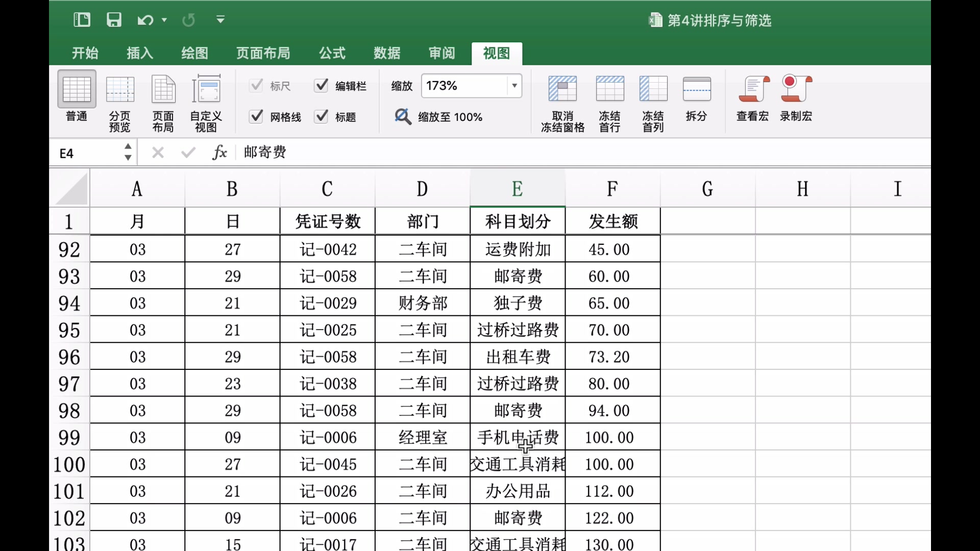The image size is (980, 551).
Task: Open the Data (数据) ribbon tab
Action: pyautogui.click(x=387, y=53)
